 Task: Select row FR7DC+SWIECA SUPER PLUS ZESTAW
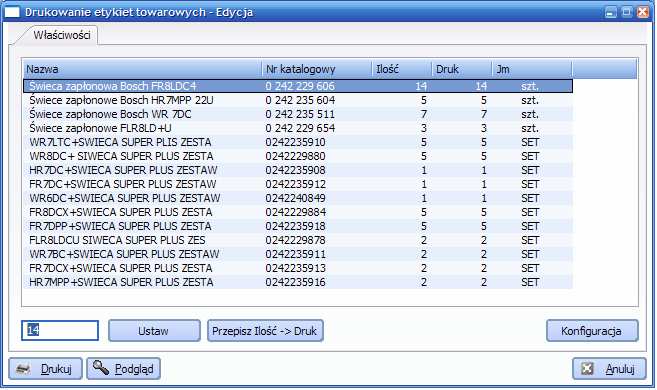pyautogui.click(x=298, y=184)
